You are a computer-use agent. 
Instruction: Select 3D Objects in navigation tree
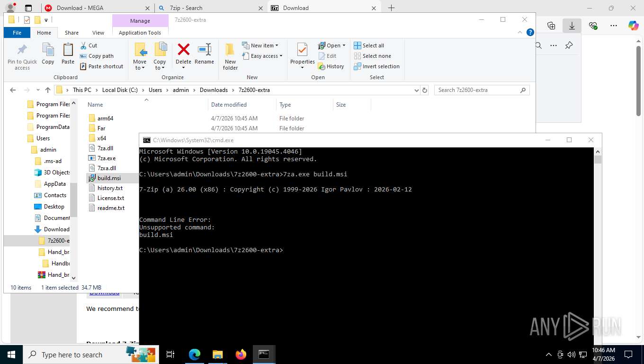57,173
